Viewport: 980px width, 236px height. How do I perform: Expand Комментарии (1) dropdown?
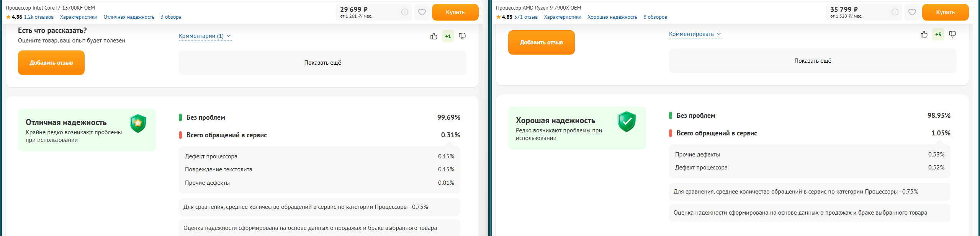[205, 36]
